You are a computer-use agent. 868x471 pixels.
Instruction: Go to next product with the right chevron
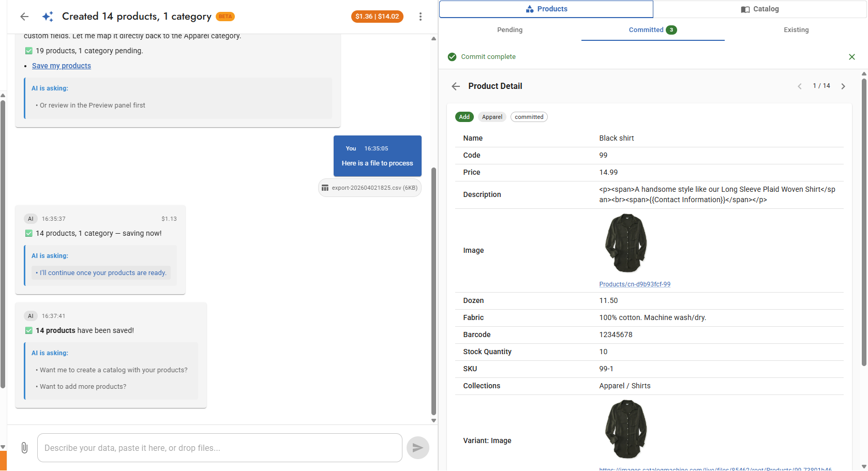tap(843, 86)
